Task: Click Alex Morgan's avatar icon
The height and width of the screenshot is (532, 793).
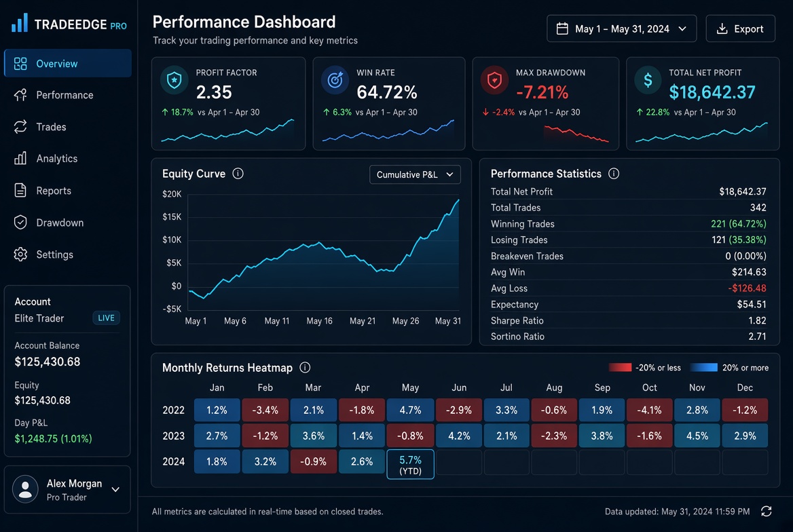Action: [x=25, y=489]
